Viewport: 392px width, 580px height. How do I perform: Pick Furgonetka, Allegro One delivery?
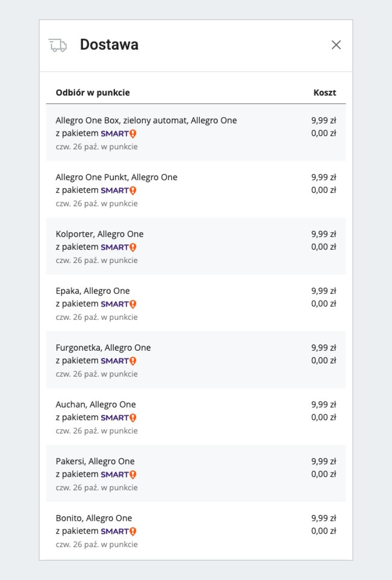[x=103, y=348]
